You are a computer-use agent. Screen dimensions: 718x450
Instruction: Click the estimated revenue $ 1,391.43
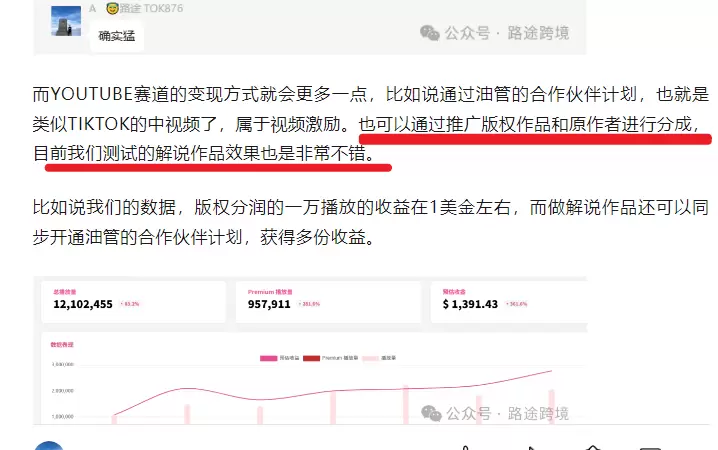[x=470, y=304]
